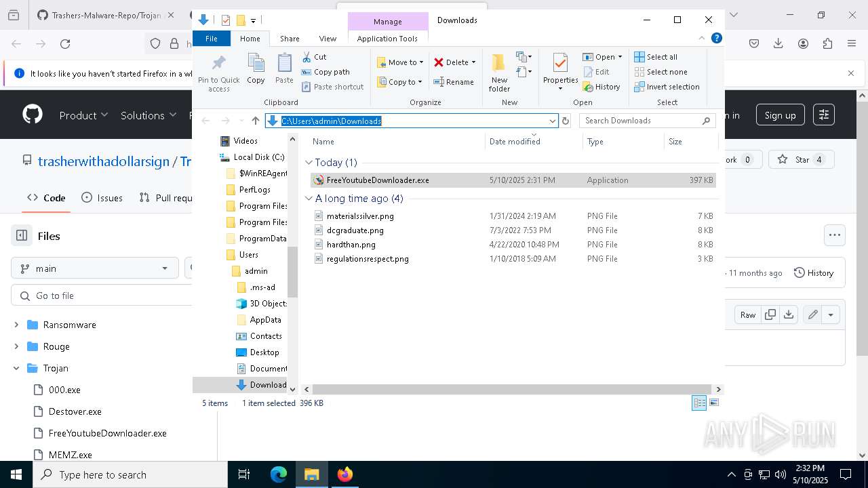Viewport: 868px width, 488px height.
Task: Expand Ransomware folder on GitHub page
Action: [16, 325]
